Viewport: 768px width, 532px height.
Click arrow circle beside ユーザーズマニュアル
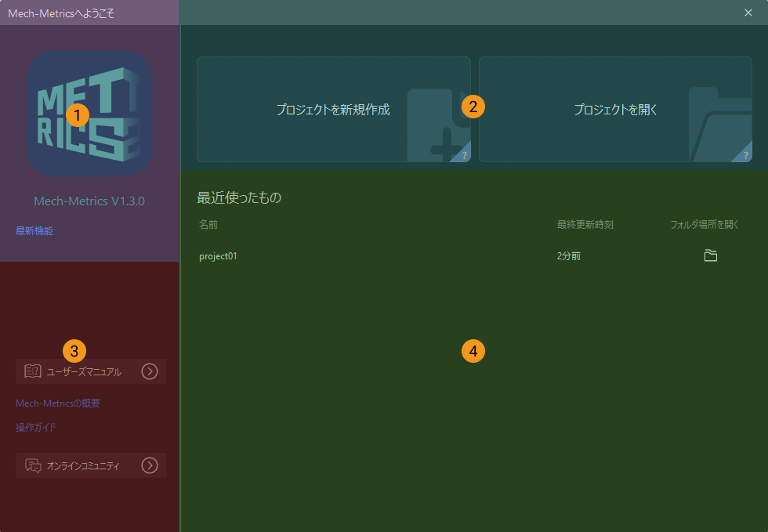(x=150, y=371)
